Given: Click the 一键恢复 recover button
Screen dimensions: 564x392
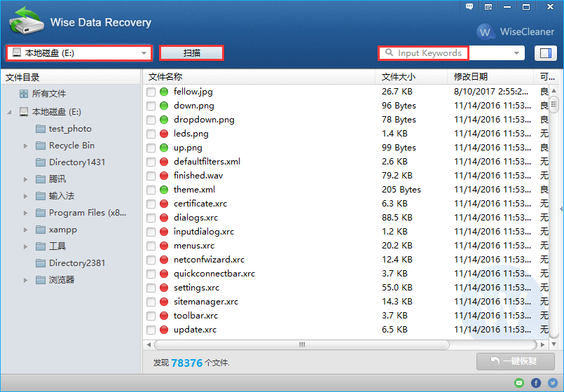Looking at the screenshot, I should [515, 361].
